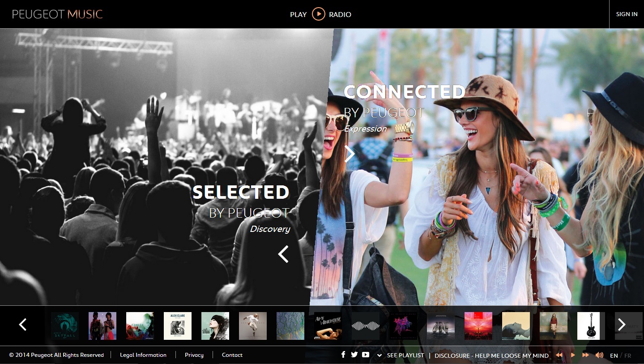Select the Alex Clare album cover
This screenshot has height=364, width=644.
pyautogui.click(x=178, y=326)
